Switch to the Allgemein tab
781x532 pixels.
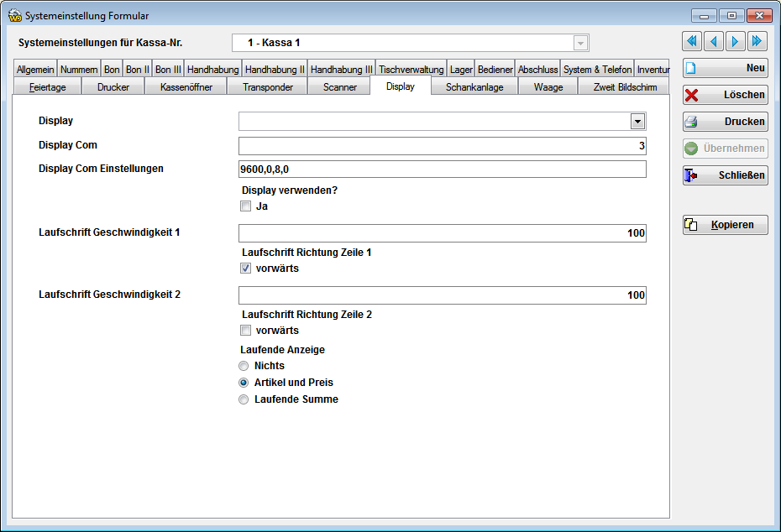click(x=35, y=69)
